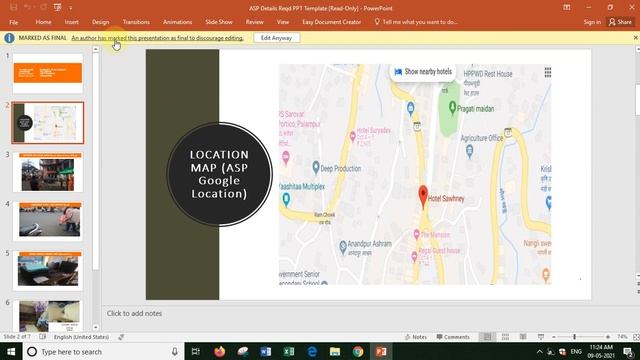The image size is (640, 360).
Task: Switch to the Design tab
Action: click(100, 22)
